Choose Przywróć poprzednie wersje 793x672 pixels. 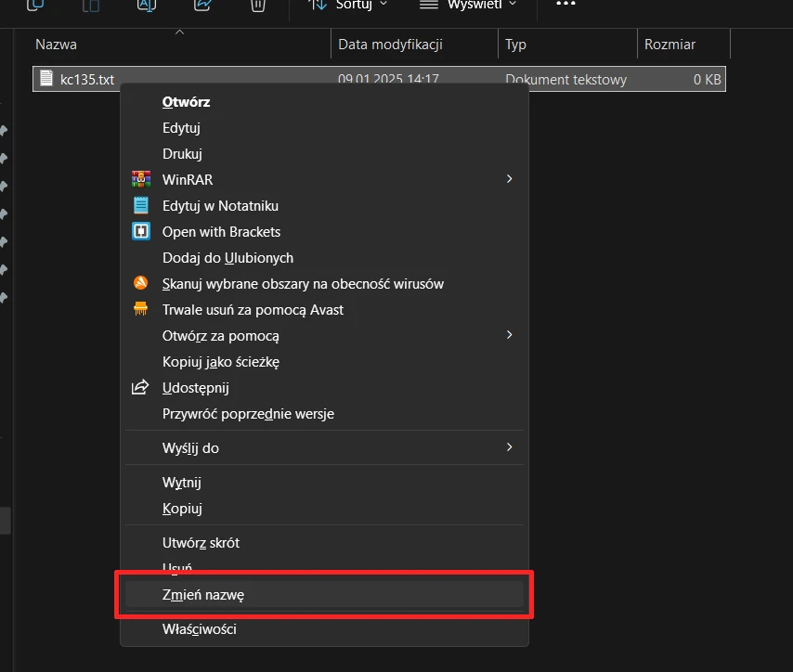coord(324,414)
